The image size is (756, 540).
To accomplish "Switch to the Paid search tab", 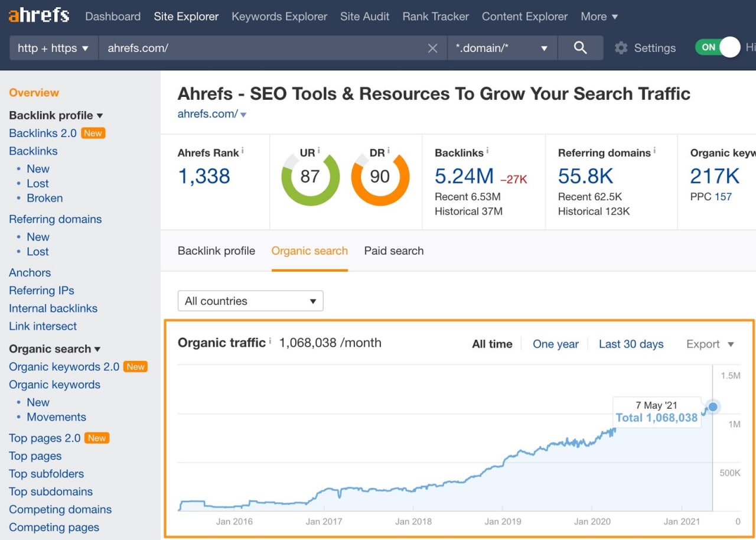I will [x=394, y=251].
